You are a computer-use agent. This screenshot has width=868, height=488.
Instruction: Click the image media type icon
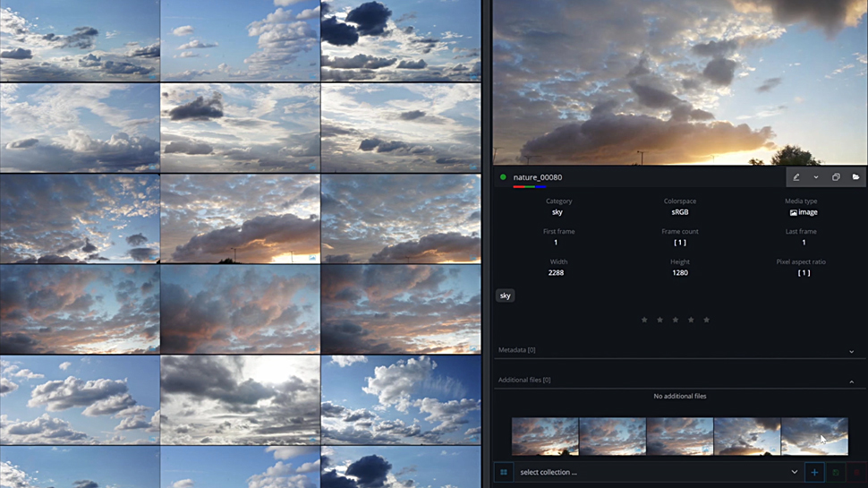coord(793,212)
